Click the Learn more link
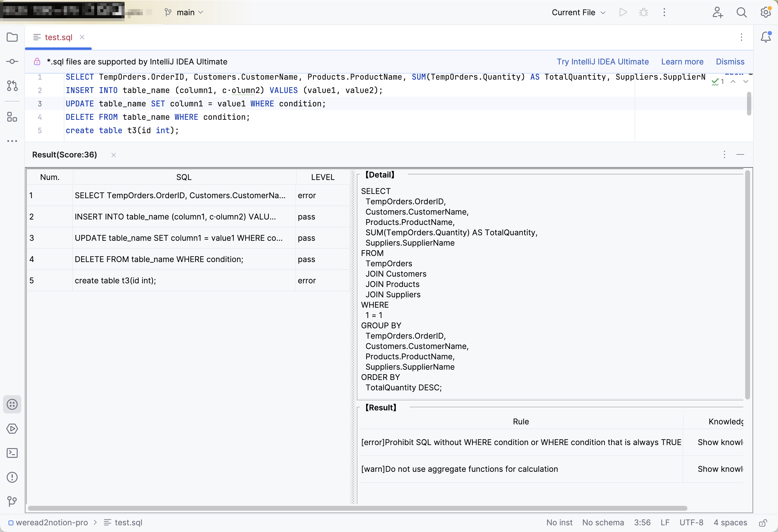778x532 pixels. pos(682,62)
